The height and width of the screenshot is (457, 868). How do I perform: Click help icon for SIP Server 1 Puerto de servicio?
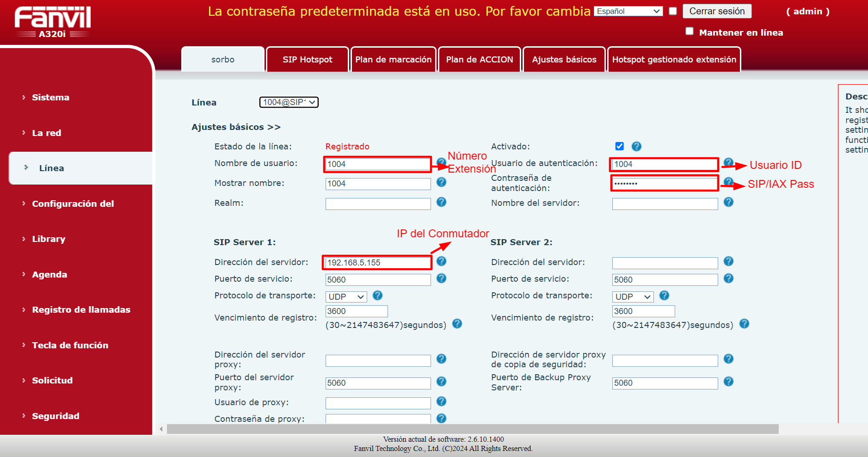coord(441,278)
